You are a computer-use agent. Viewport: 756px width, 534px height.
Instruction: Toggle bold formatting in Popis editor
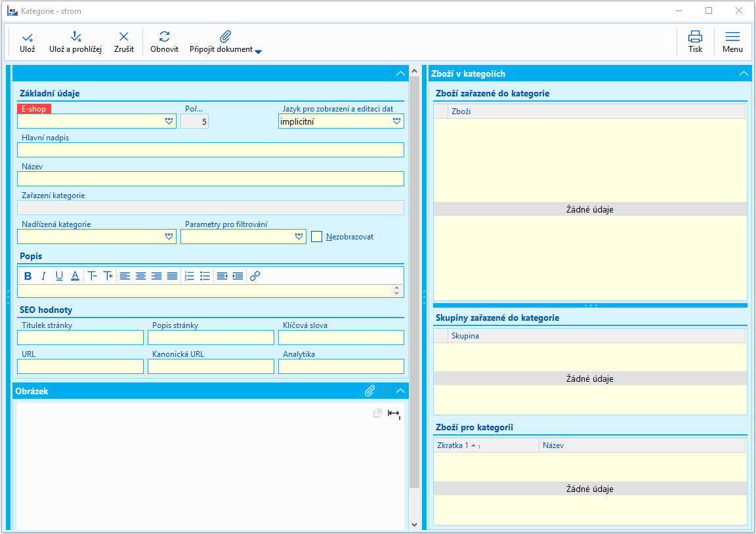28,276
